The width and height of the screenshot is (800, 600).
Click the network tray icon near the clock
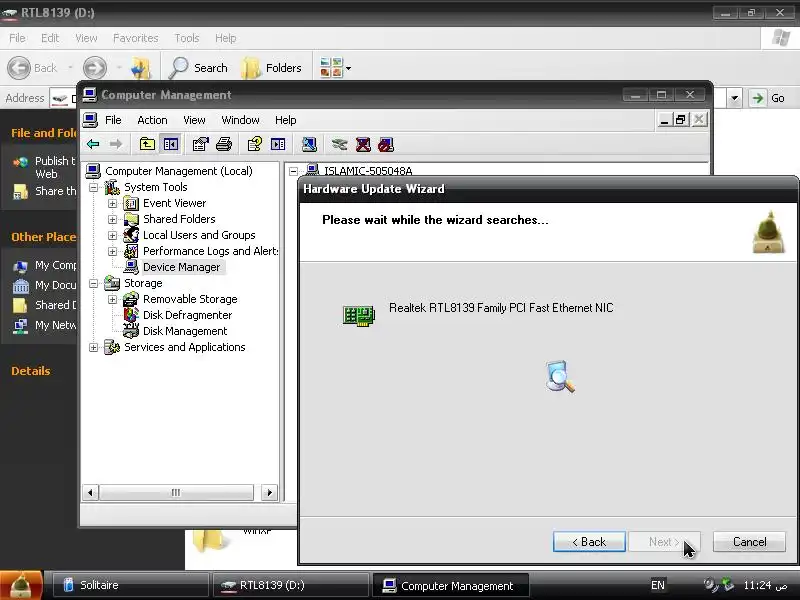click(728, 584)
